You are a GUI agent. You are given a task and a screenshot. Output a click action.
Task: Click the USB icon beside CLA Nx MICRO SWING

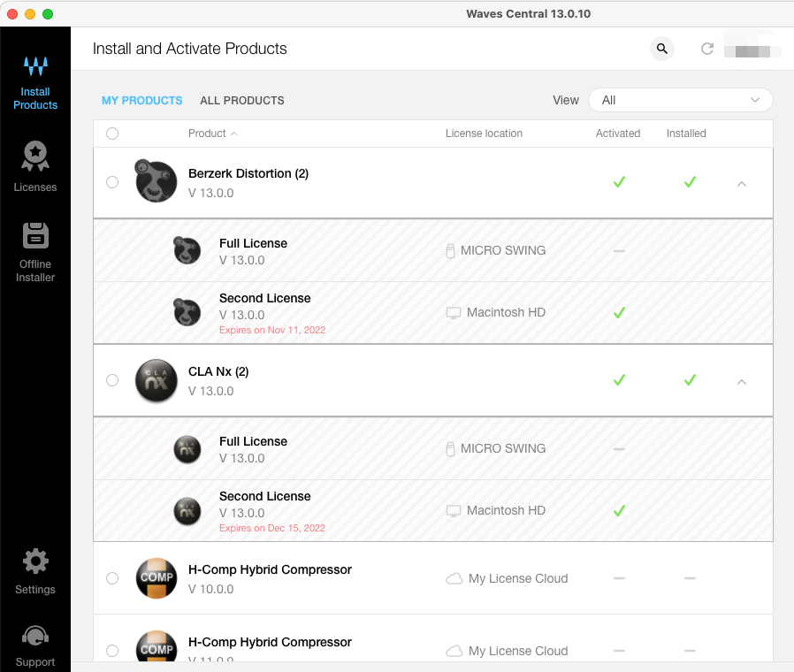pos(450,448)
